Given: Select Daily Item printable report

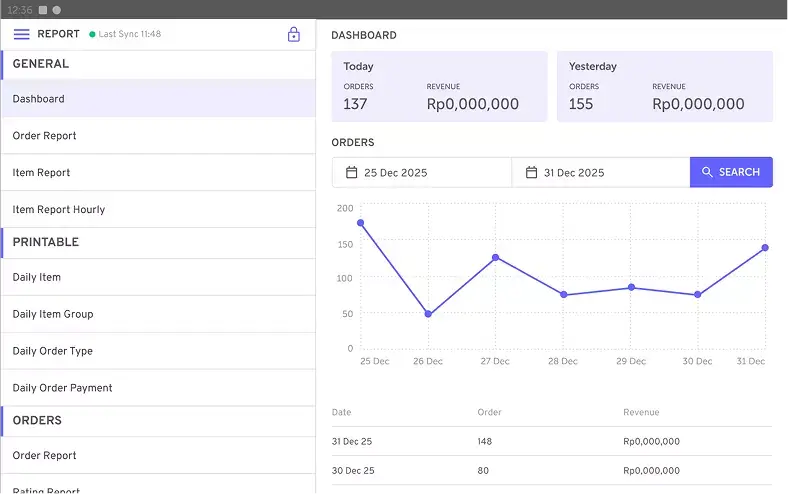Looking at the screenshot, I should pos(158,277).
